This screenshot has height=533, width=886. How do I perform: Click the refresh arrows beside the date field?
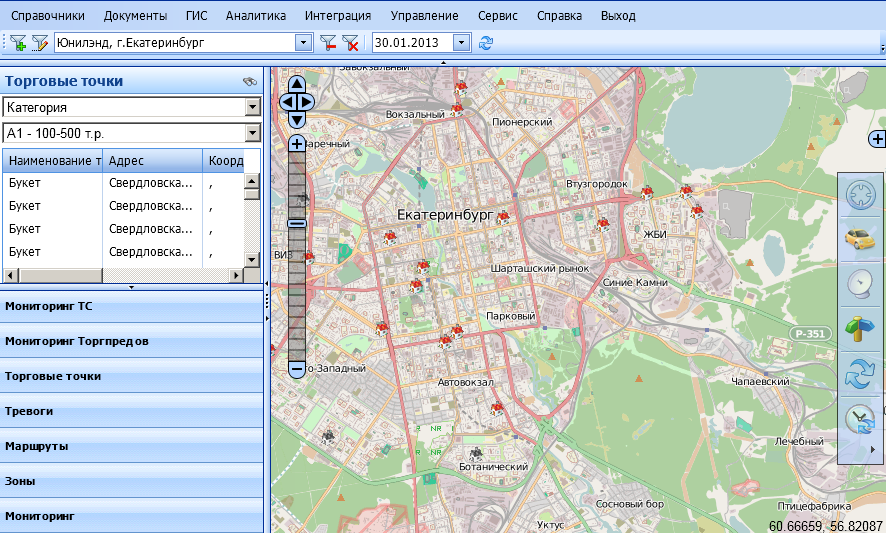[486, 43]
